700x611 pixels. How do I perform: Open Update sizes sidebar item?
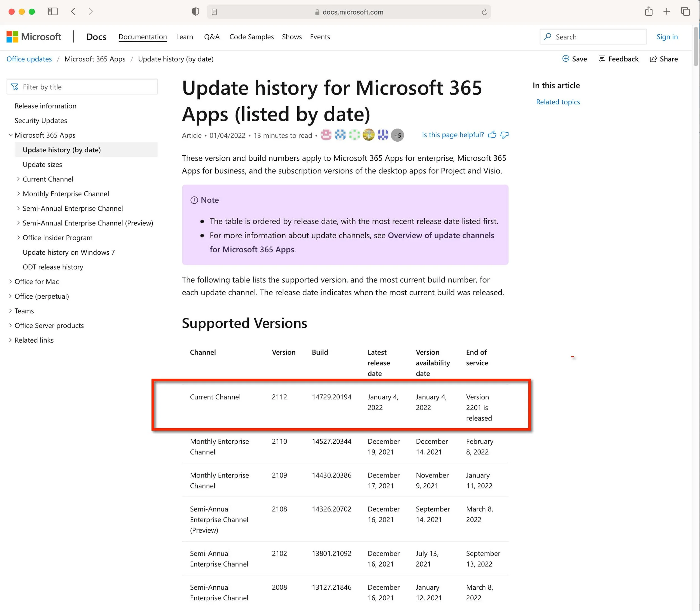tap(42, 165)
